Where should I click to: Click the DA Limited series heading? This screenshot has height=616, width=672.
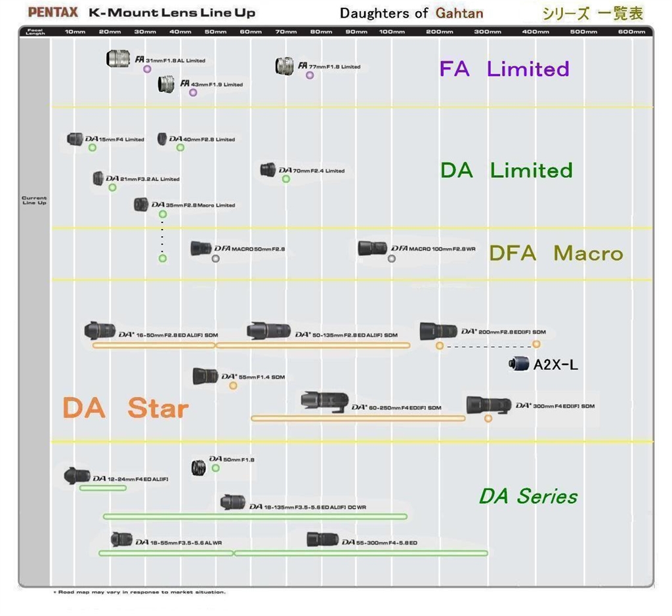point(507,171)
